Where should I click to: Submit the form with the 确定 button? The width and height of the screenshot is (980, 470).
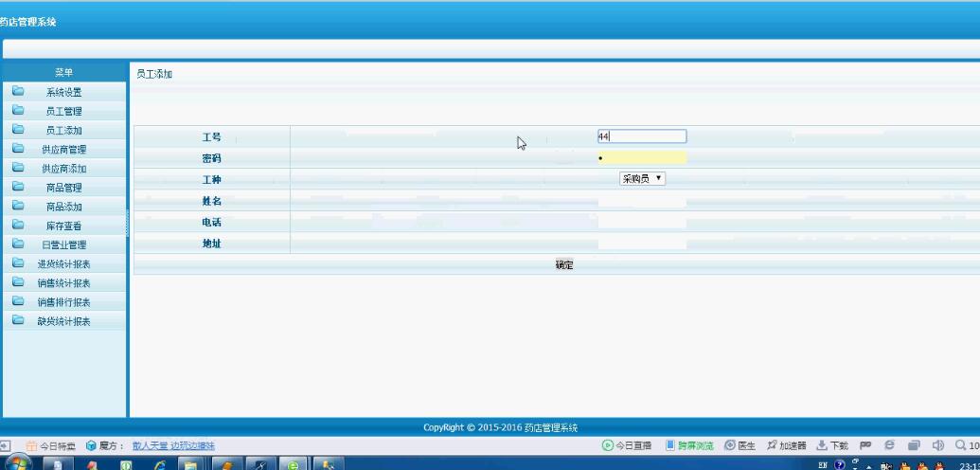pyautogui.click(x=563, y=264)
